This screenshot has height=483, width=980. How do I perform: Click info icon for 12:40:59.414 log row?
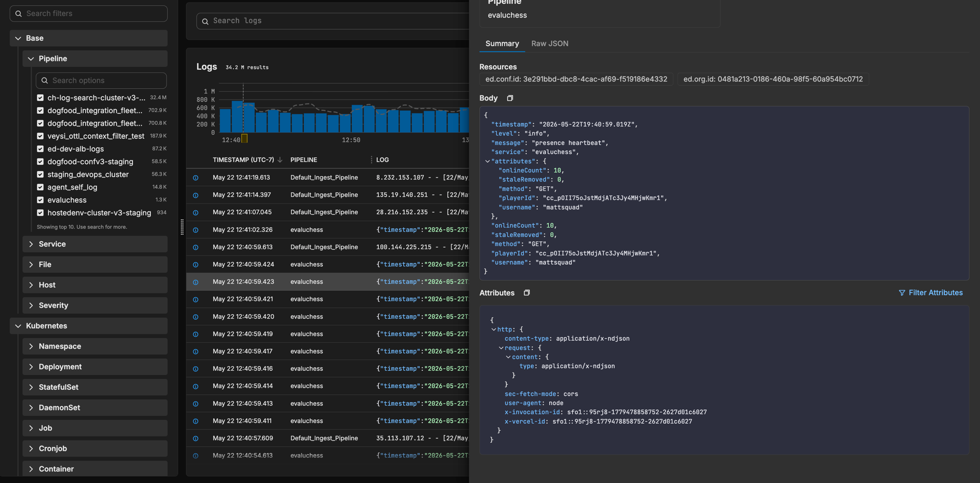[196, 386]
